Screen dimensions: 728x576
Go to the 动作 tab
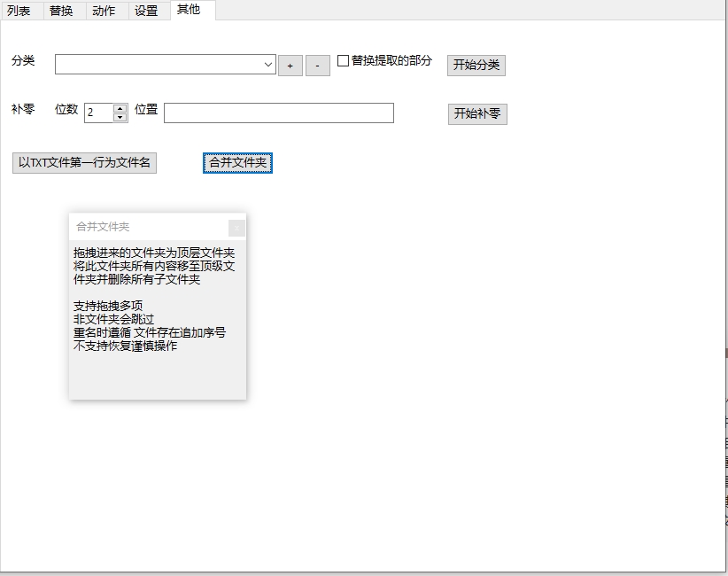coord(104,11)
